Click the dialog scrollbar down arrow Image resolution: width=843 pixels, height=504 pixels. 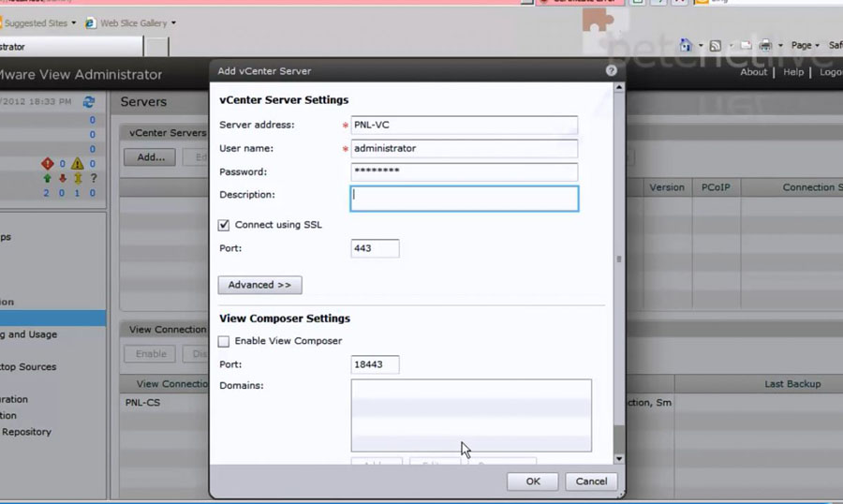[x=619, y=459]
